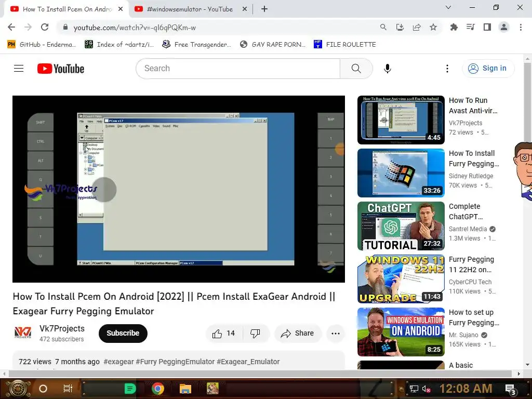This screenshot has height=399, width=532.
Task: Open File Explorer from the taskbar
Action: tap(185, 389)
